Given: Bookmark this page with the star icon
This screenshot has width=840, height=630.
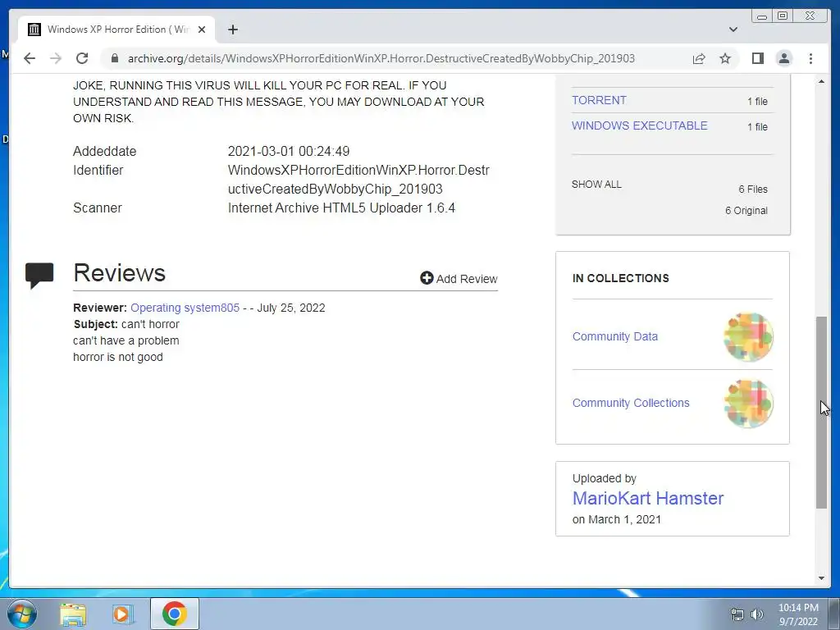Looking at the screenshot, I should pyautogui.click(x=725, y=58).
